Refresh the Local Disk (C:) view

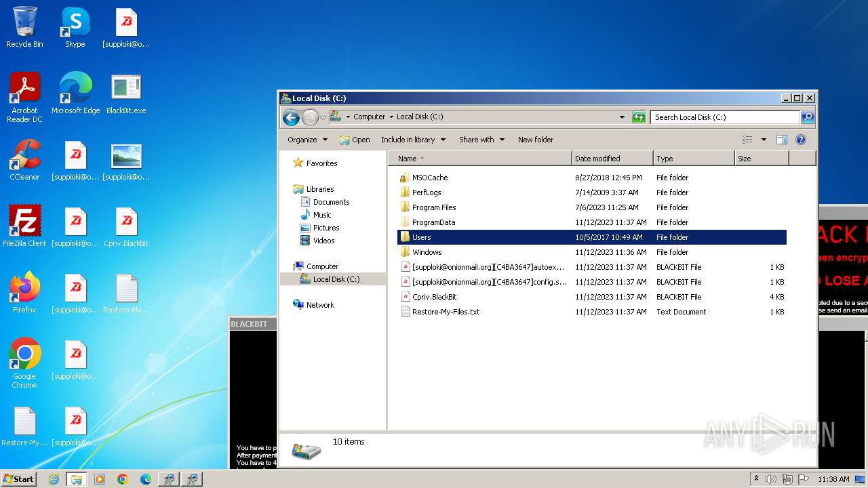[x=639, y=117]
